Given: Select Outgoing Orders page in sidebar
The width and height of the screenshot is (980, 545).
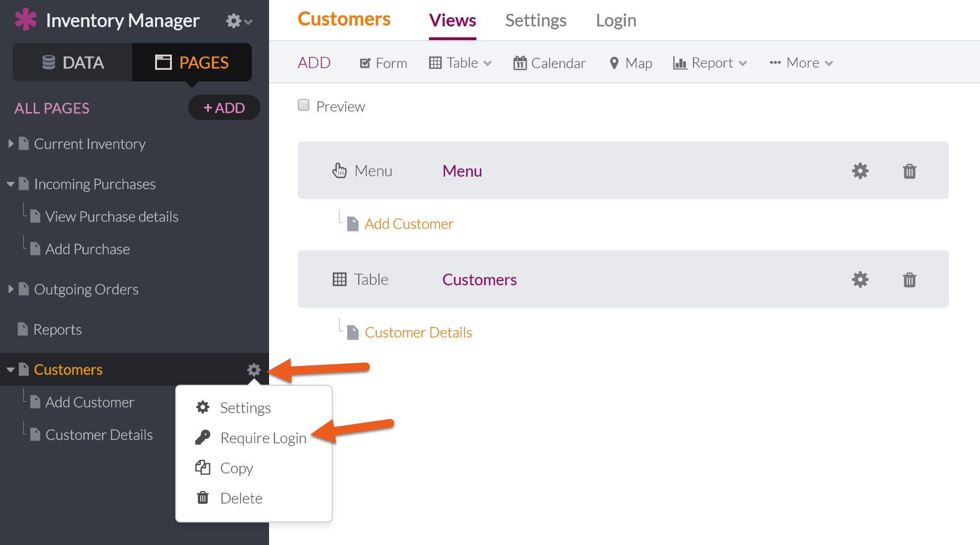Looking at the screenshot, I should point(86,289).
